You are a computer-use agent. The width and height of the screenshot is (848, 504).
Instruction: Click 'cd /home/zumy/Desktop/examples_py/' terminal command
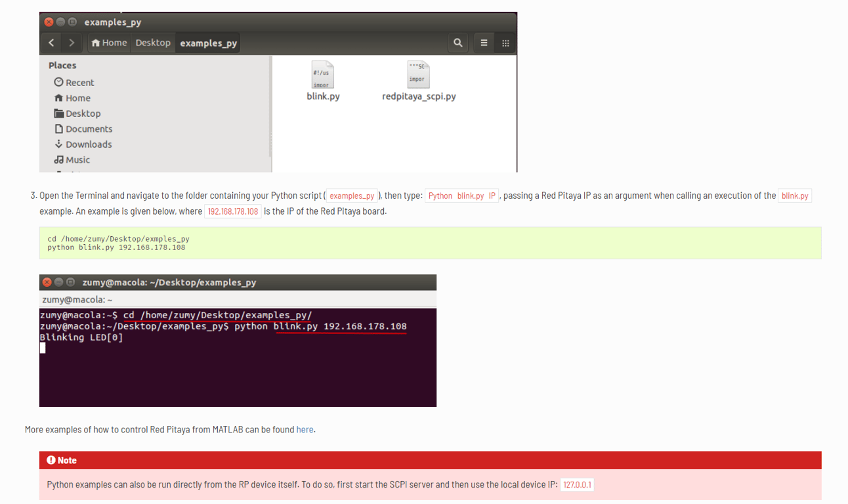218,315
